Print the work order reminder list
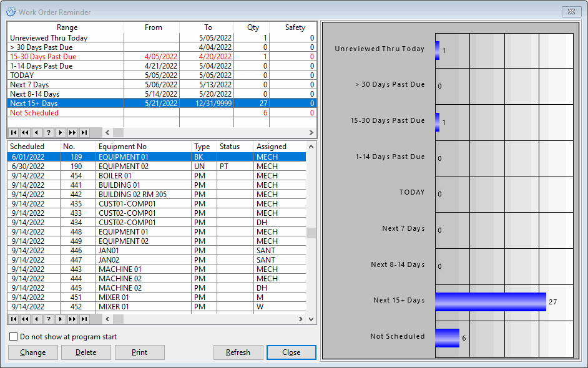 coord(139,352)
